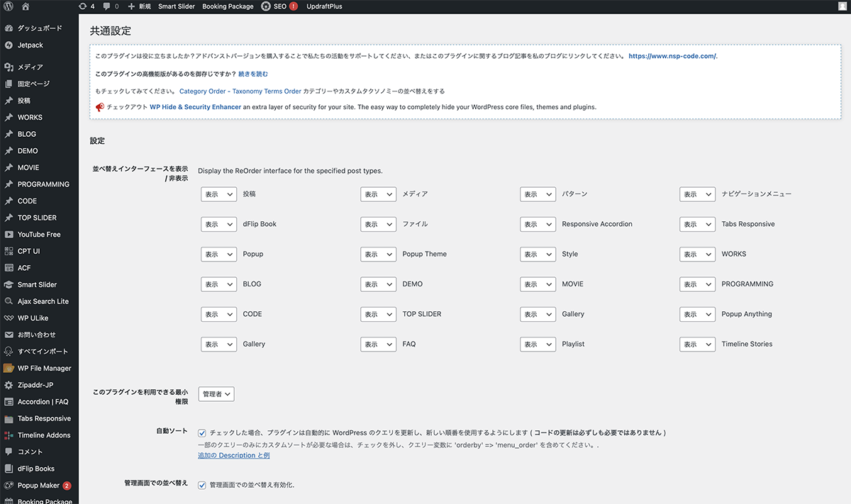Toggle the 自動ソート checkbox

click(x=202, y=432)
